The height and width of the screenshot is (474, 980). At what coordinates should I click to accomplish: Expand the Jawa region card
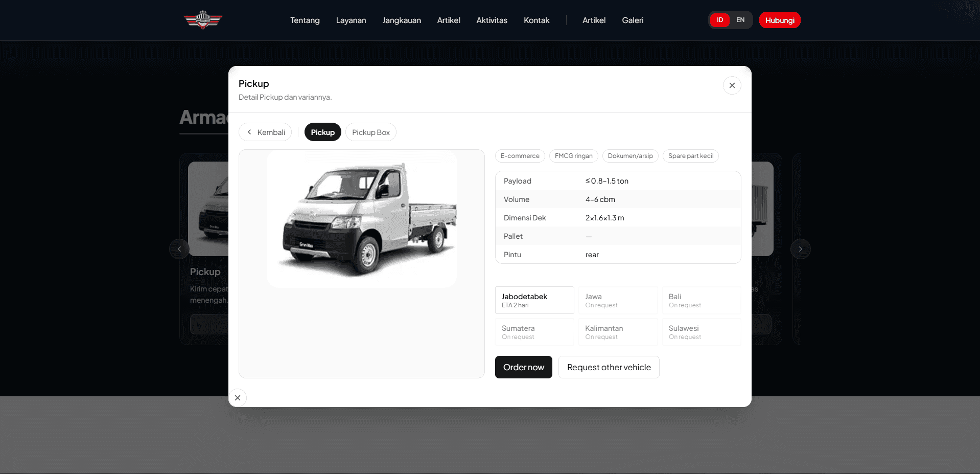[x=618, y=300]
